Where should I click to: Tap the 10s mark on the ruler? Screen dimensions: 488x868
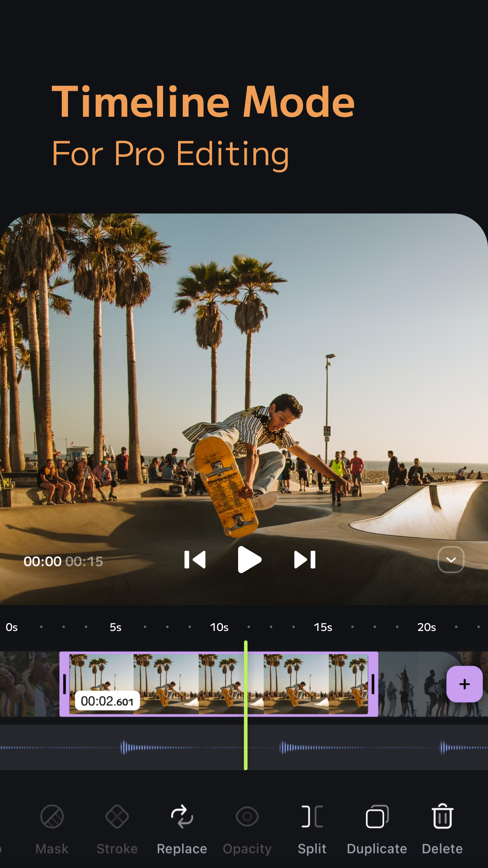click(x=219, y=627)
